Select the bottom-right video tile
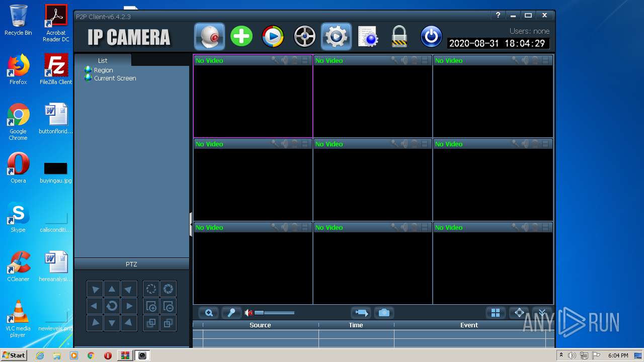 (493, 263)
